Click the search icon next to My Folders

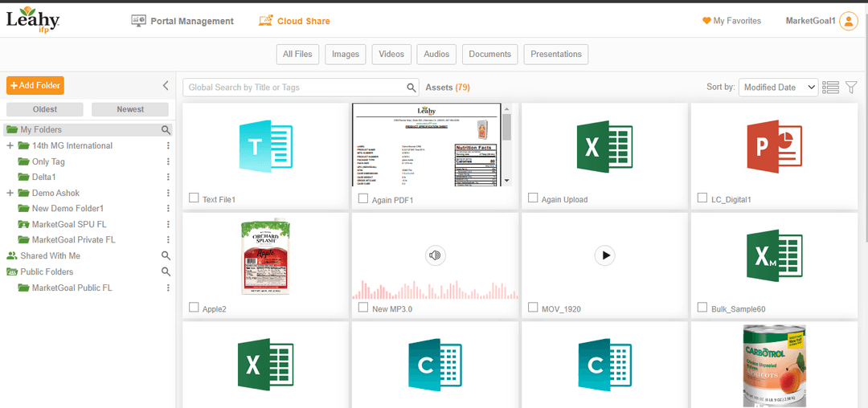click(166, 130)
